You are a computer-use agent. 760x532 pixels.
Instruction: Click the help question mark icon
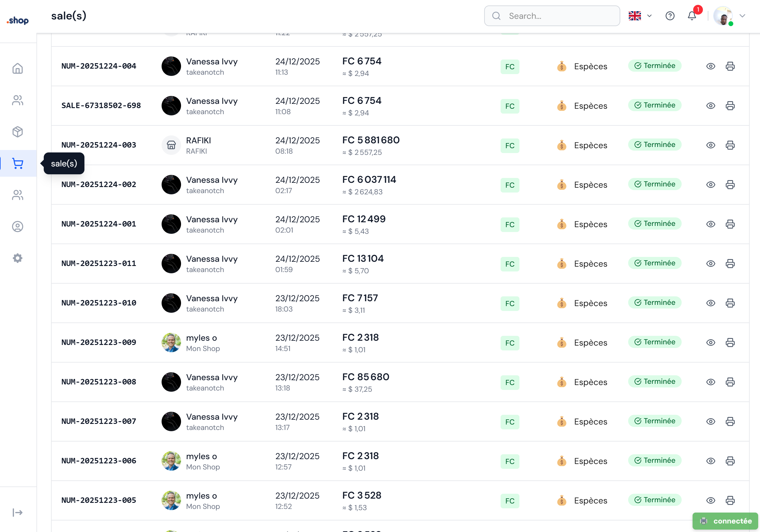pyautogui.click(x=670, y=15)
